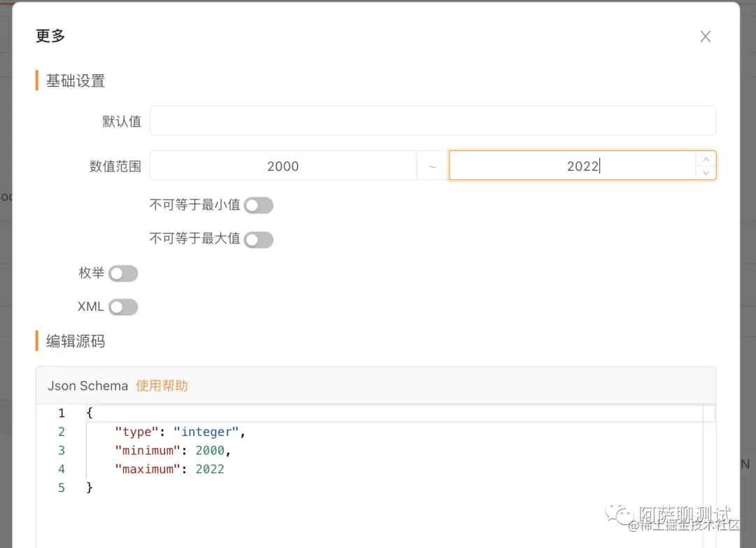Click code line 3 with "minimum": 2000
The width and height of the screenshot is (756, 548).
[x=173, y=451]
